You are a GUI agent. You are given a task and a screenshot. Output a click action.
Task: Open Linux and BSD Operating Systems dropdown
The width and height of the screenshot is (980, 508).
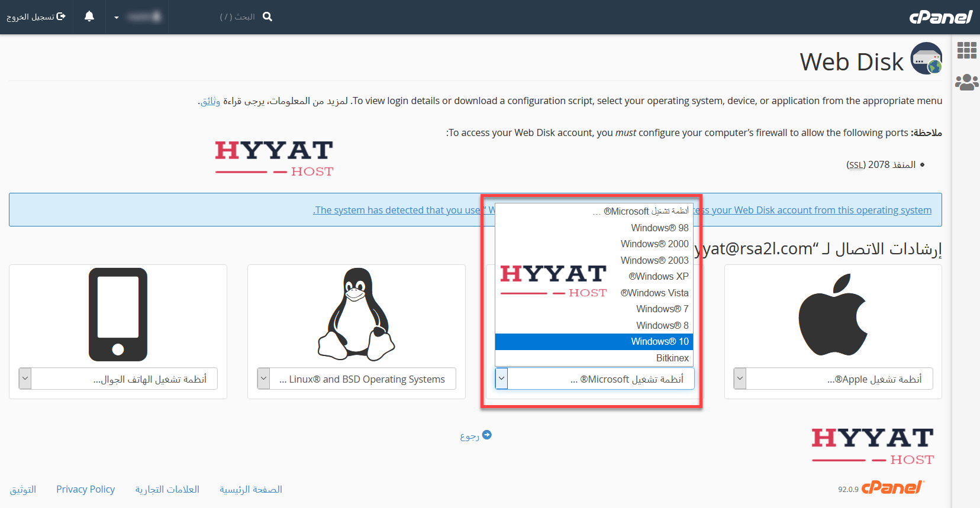[x=356, y=378]
